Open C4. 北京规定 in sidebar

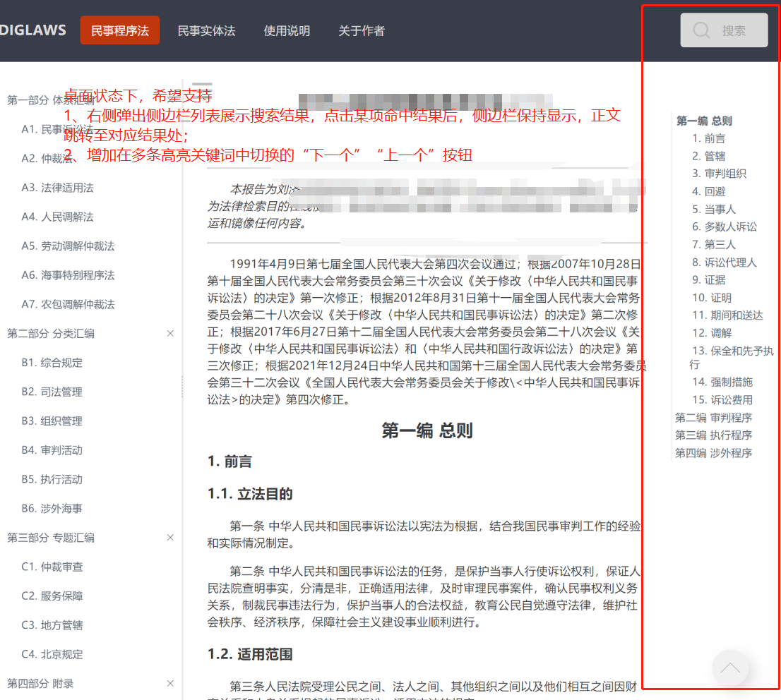click(52, 654)
